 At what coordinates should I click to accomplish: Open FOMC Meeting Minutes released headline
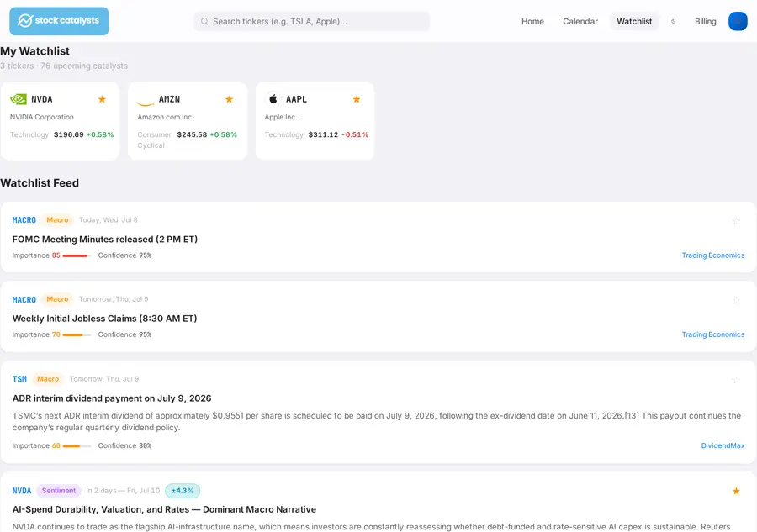105,240
